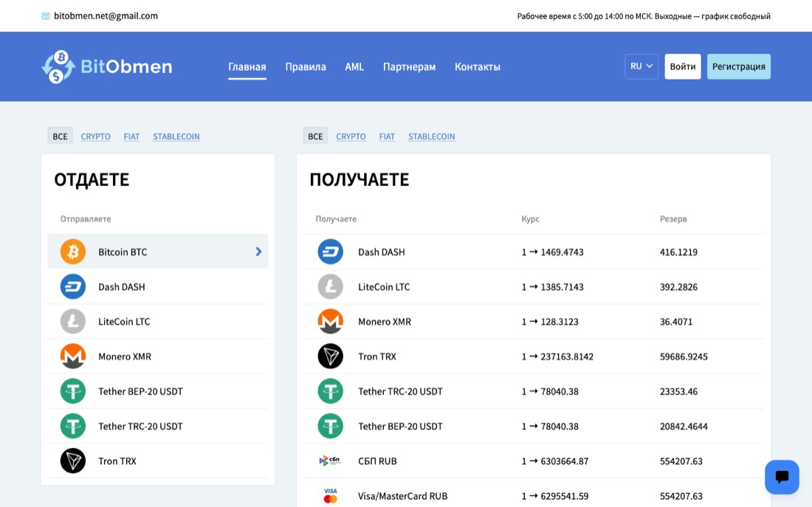Click Monero icon in Получаете list
Screen dimensions: 812x507
tap(331, 321)
